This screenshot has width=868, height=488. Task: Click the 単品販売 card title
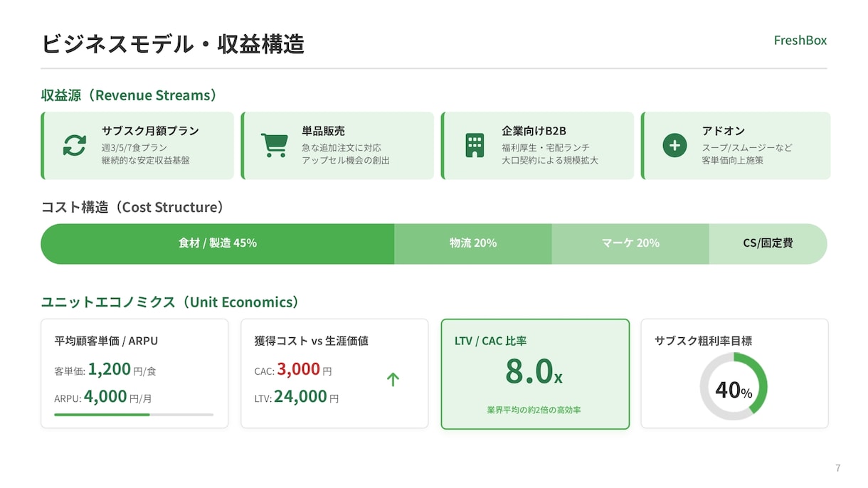[323, 131]
